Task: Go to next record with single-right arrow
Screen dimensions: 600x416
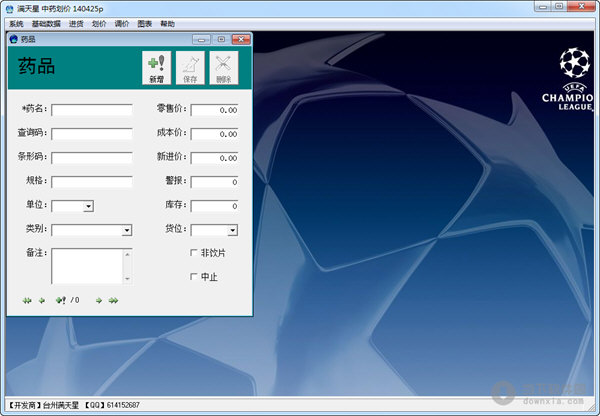Action: pyautogui.click(x=99, y=300)
